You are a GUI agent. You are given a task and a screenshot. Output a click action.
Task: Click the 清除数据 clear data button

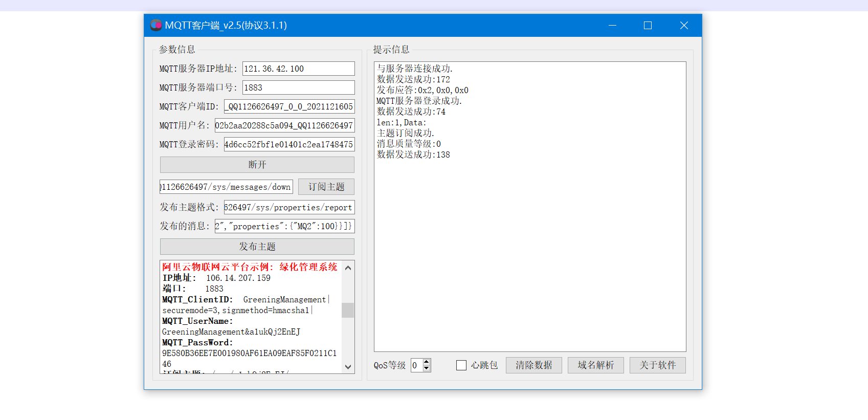tap(534, 365)
